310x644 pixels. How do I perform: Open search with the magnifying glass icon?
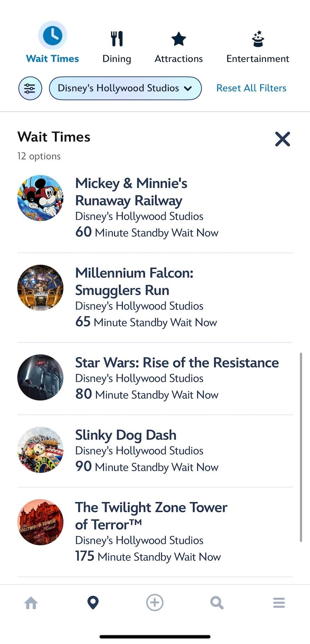217,603
